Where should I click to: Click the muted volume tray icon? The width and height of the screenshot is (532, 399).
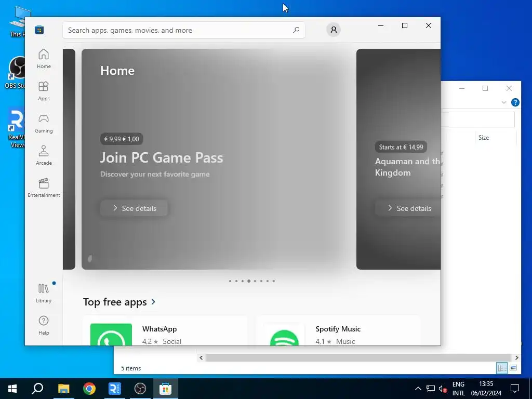click(443, 389)
